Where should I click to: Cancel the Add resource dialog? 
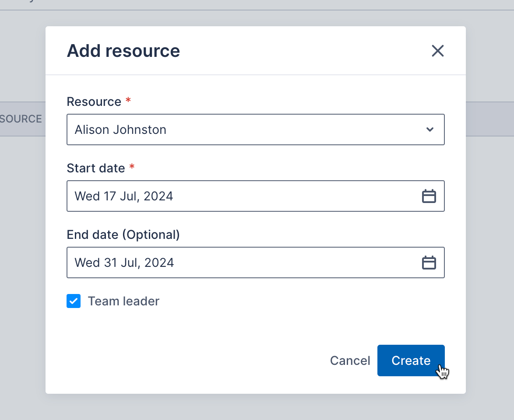pyautogui.click(x=350, y=360)
